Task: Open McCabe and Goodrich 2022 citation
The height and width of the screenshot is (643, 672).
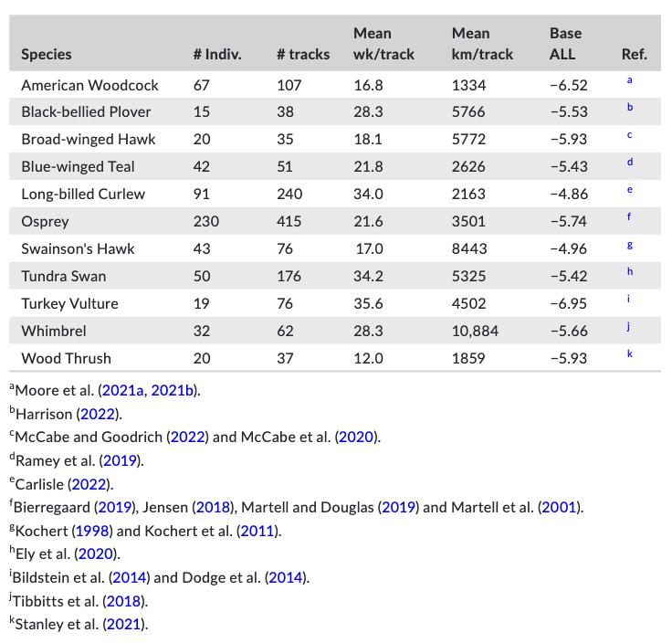Action: (188, 437)
